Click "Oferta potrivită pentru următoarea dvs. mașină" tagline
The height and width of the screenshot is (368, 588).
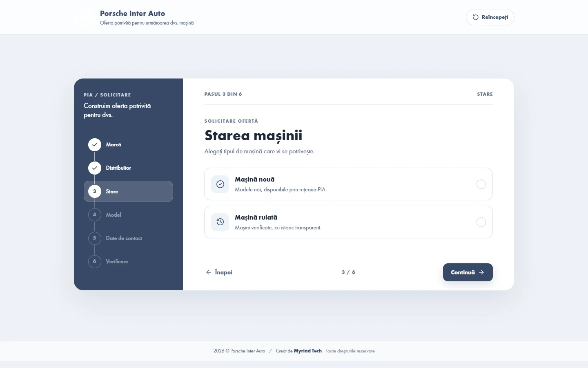pos(147,23)
